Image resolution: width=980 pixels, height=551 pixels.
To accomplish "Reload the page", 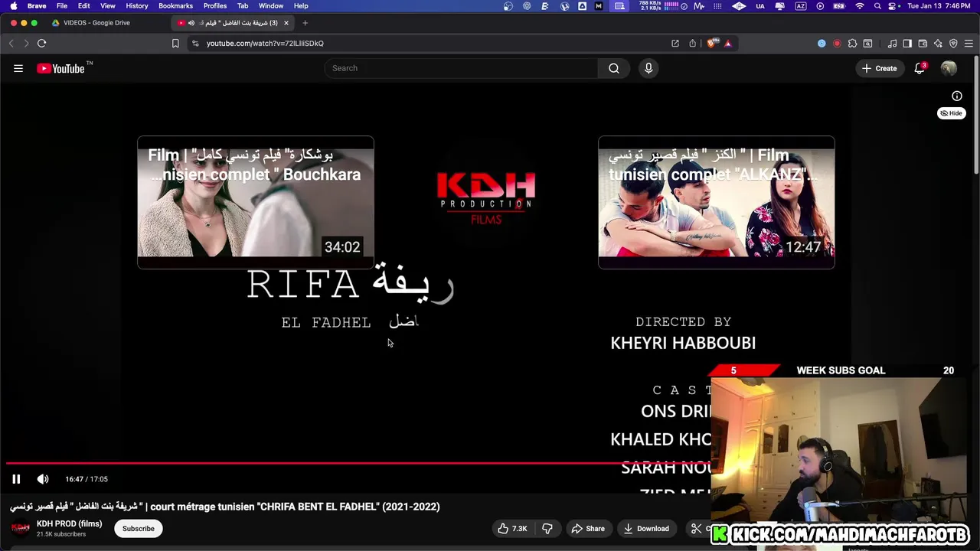I will coord(42,44).
